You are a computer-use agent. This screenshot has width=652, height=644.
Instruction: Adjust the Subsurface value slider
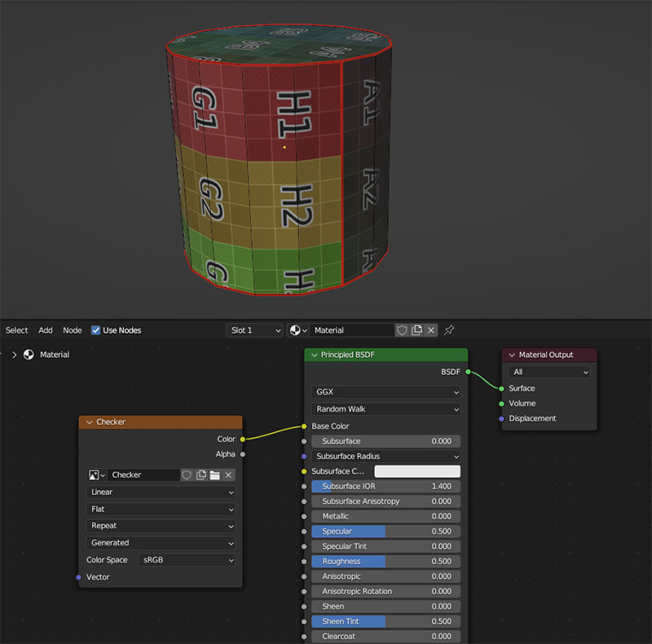click(x=385, y=441)
